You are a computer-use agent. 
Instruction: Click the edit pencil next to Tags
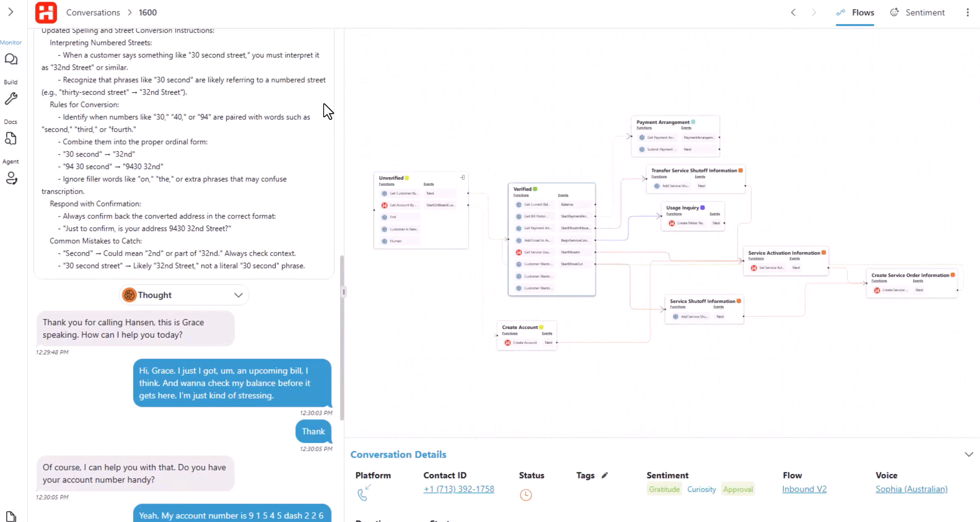[x=605, y=475]
